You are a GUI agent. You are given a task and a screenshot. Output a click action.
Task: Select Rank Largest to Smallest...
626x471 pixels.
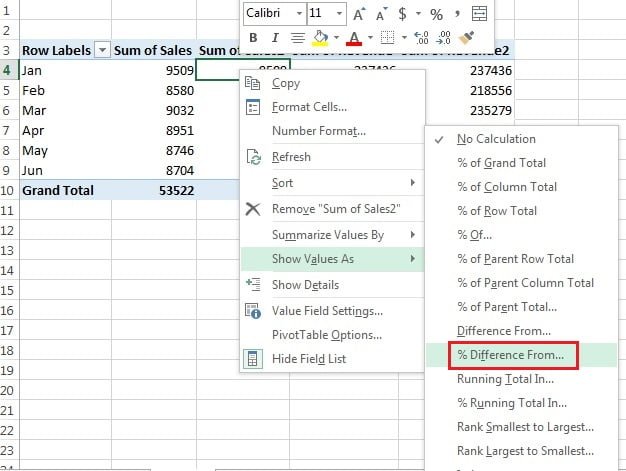(x=521, y=451)
